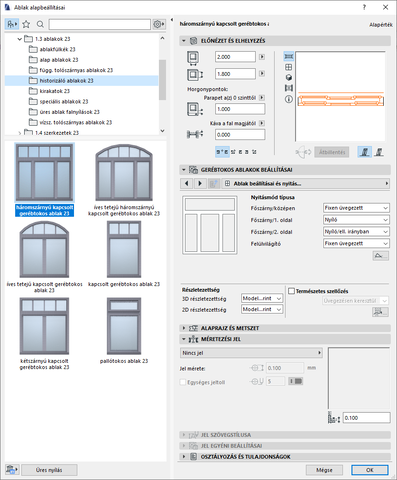397x480 pixels.
Task: Select floor plan preview icon
Action: coord(289,56)
